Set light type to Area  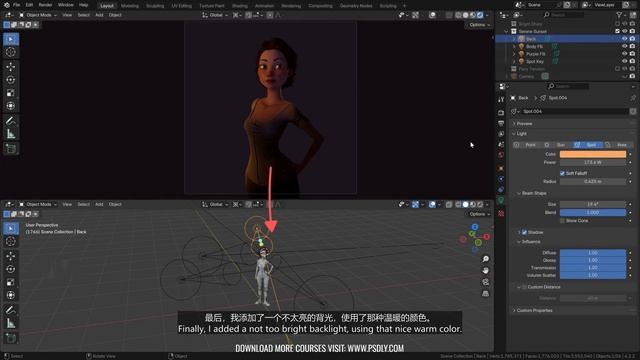pos(618,145)
